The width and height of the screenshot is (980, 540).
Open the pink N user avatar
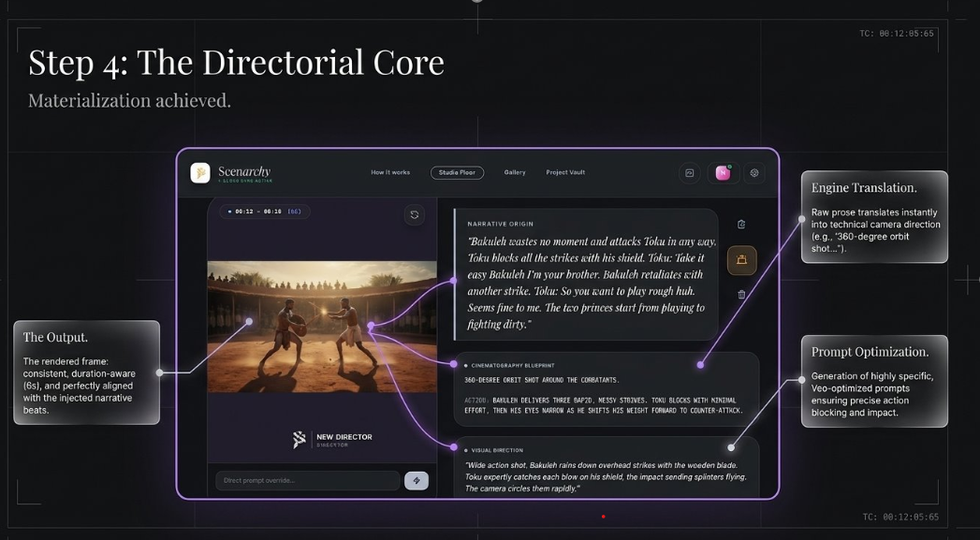click(724, 173)
